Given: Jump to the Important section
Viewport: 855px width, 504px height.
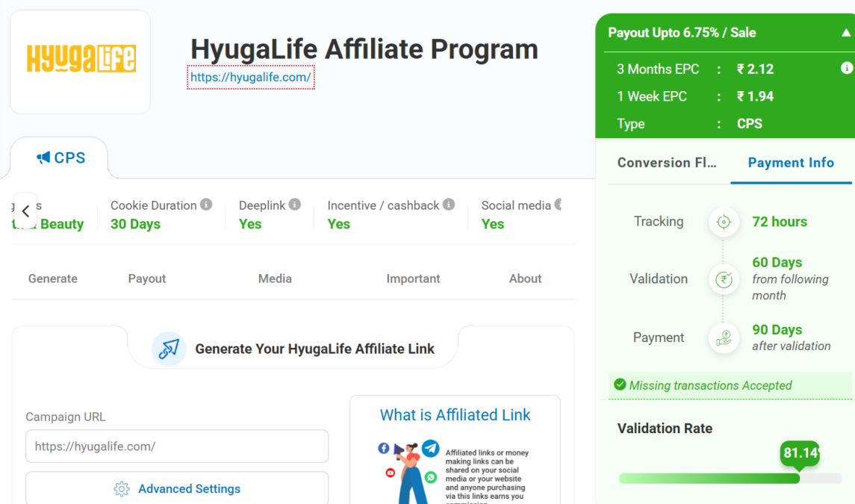Looking at the screenshot, I should click(413, 279).
